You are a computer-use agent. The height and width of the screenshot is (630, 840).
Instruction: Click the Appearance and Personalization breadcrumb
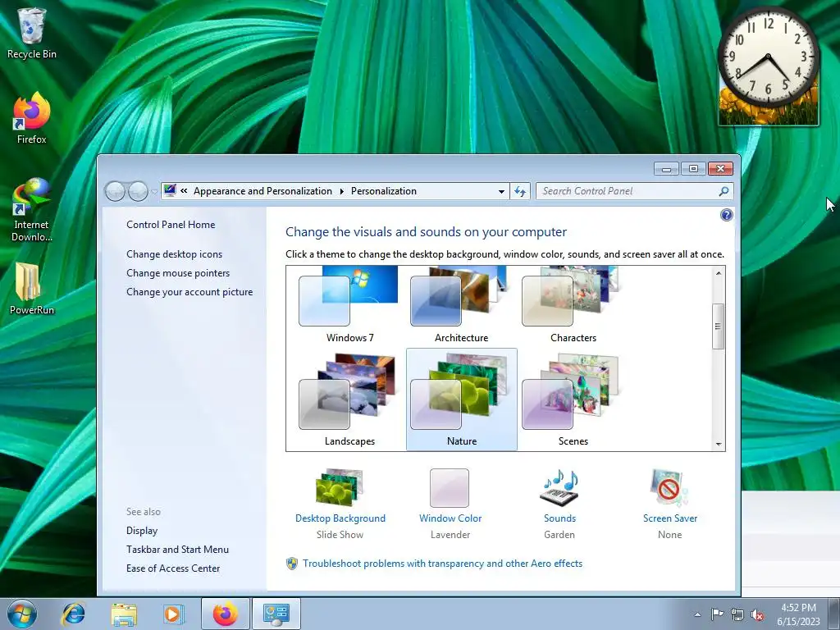pos(262,191)
